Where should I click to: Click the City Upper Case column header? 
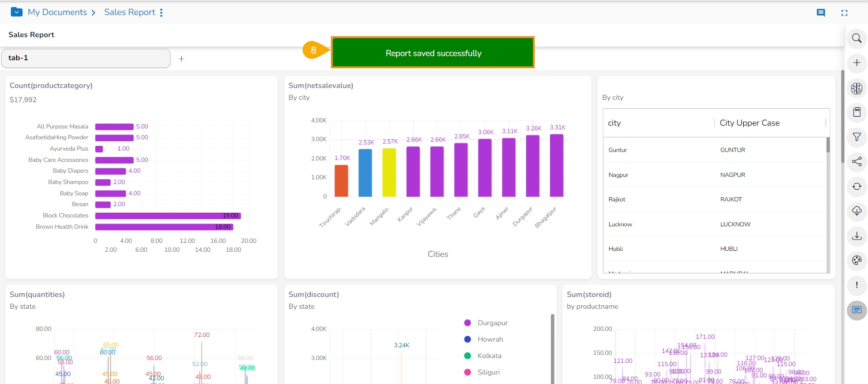[770, 123]
